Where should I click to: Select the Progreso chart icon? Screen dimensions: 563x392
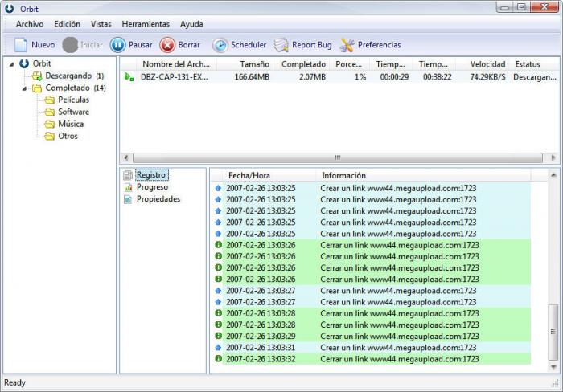pyautogui.click(x=127, y=187)
